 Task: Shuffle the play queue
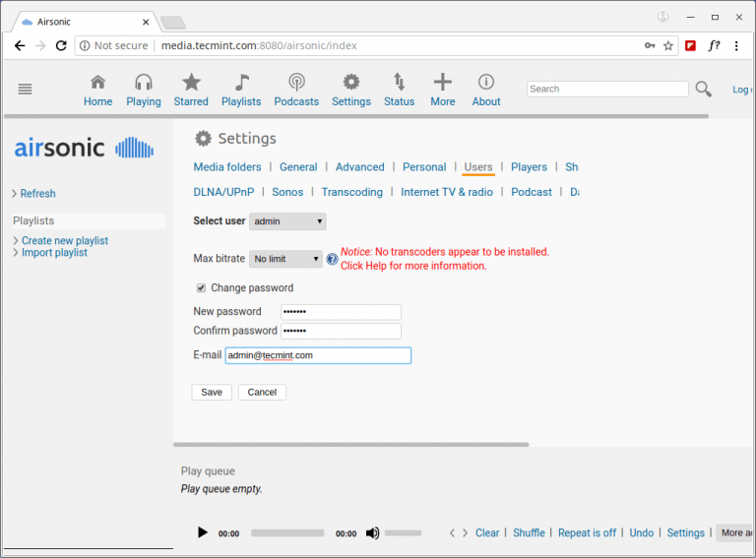pyautogui.click(x=529, y=533)
